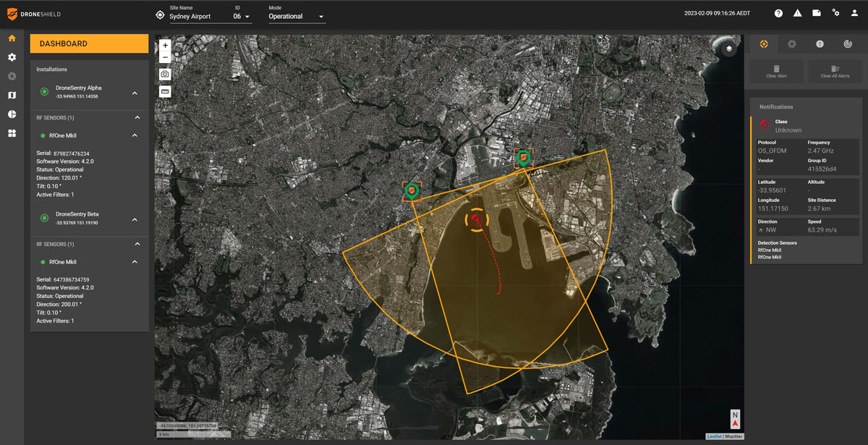This screenshot has height=445, width=868.
Task: Open the Operational mode dropdown
Action: pos(297,16)
